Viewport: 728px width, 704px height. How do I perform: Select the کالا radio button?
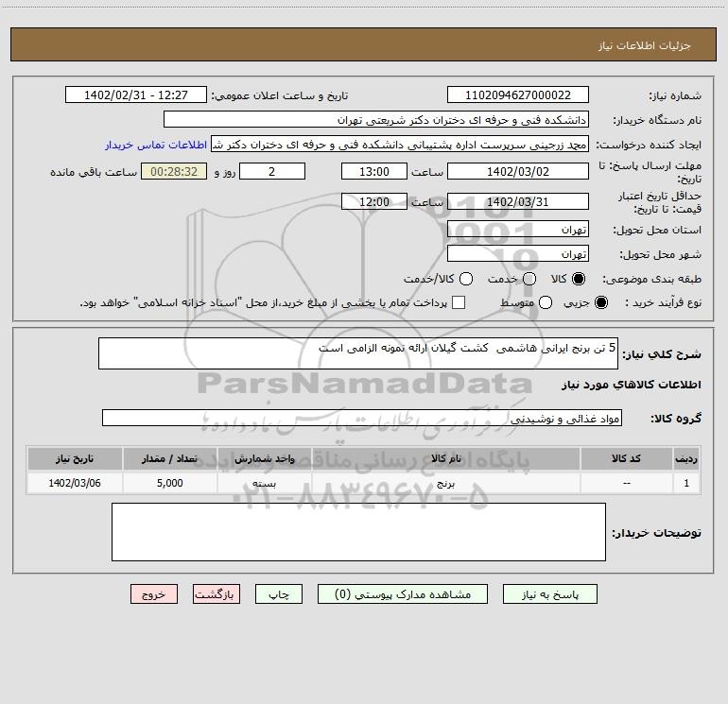click(579, 279)
